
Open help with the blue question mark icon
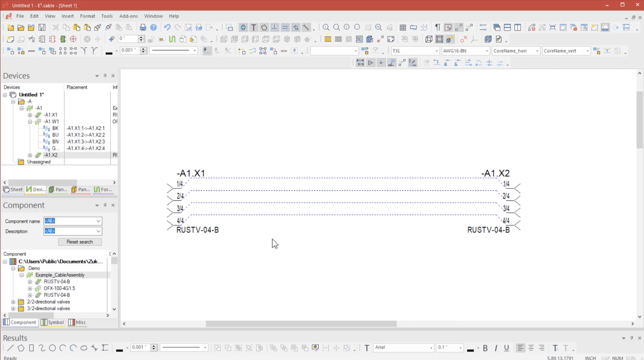154,27
